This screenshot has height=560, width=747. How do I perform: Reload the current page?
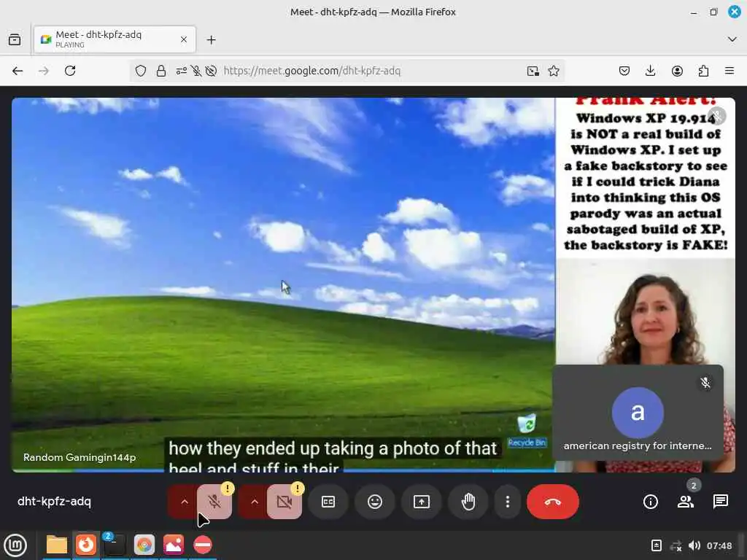coord(70,71)
